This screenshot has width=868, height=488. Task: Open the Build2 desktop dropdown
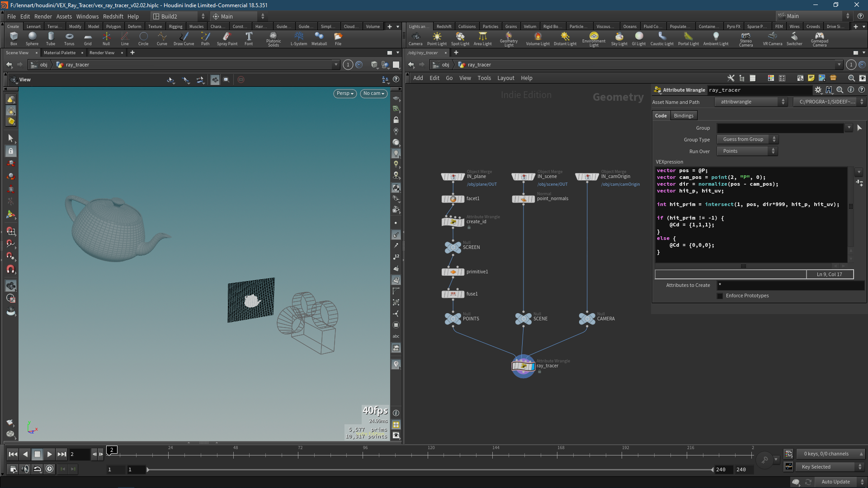(x=179, y=16)
